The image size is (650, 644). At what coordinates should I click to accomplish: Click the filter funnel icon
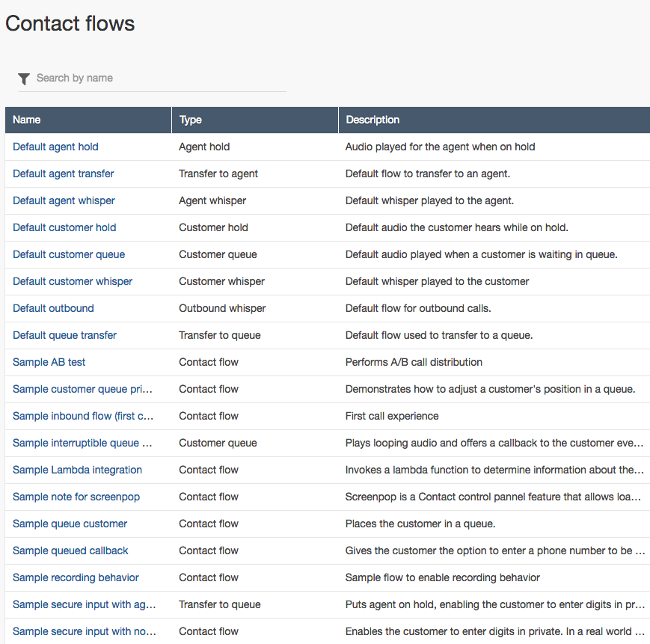click(24, 79)
